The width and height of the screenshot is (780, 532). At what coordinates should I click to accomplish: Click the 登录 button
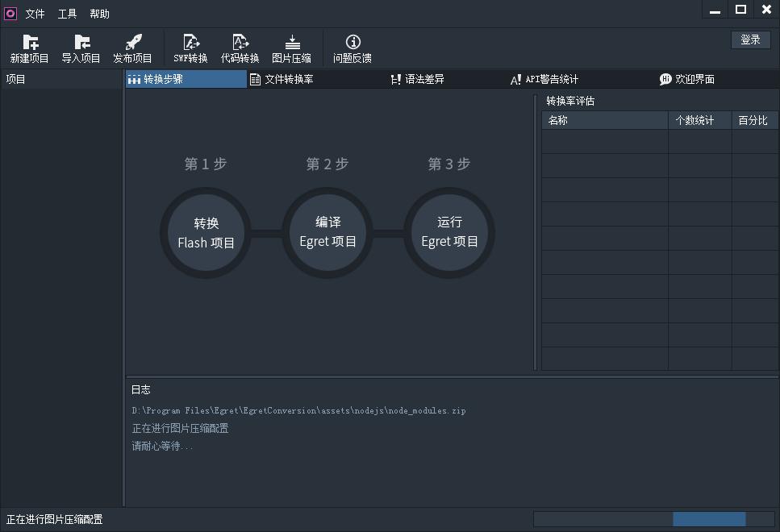tap(751, 39)
